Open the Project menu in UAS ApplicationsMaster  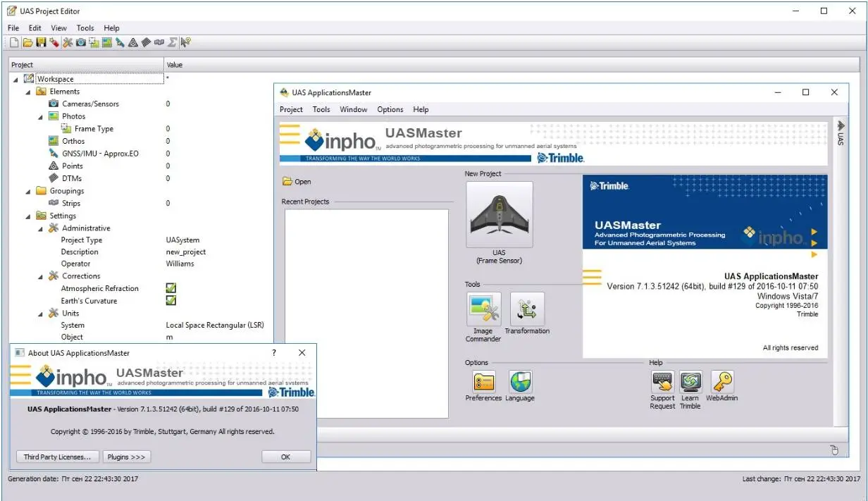tap(291, 109)
